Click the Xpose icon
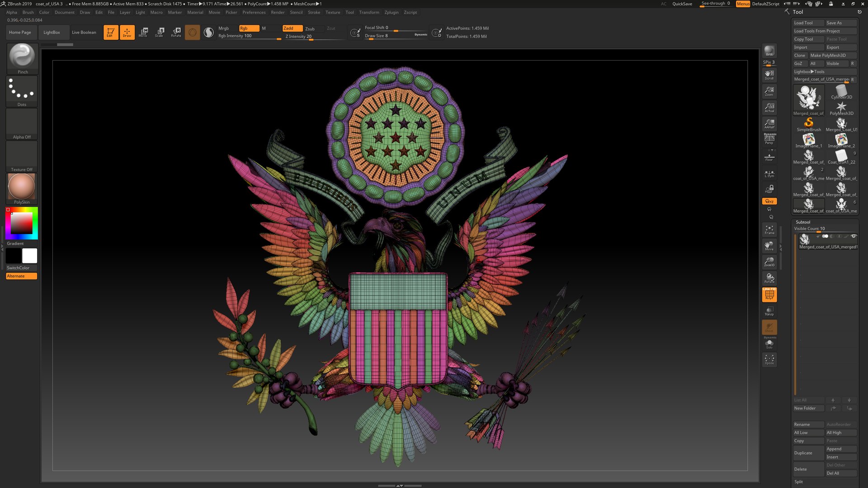The width and height of the screenshot is (868, 488). 769,360
